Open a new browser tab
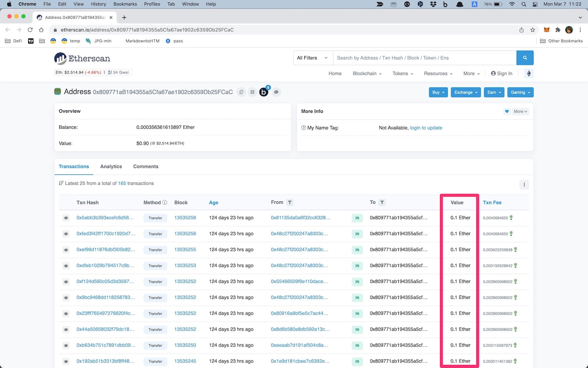Viewport: 588px width, 368px height. [124, 17]
